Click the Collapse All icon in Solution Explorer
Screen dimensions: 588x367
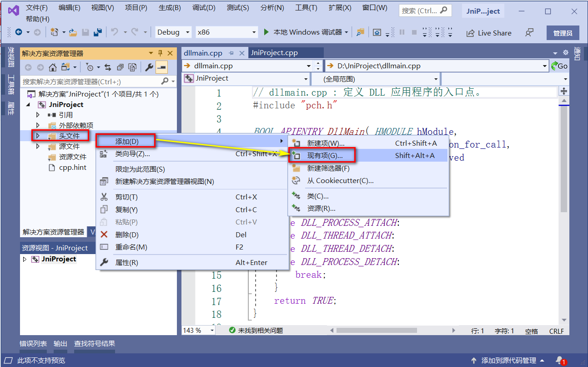pyautogui.click(x=120, y=67)
